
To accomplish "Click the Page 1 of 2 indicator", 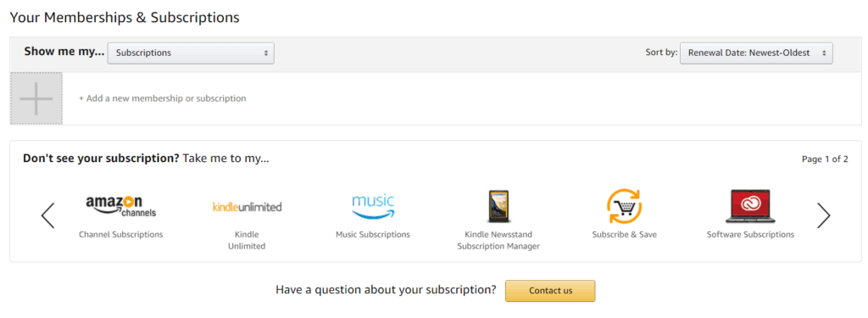I will 825,159.
